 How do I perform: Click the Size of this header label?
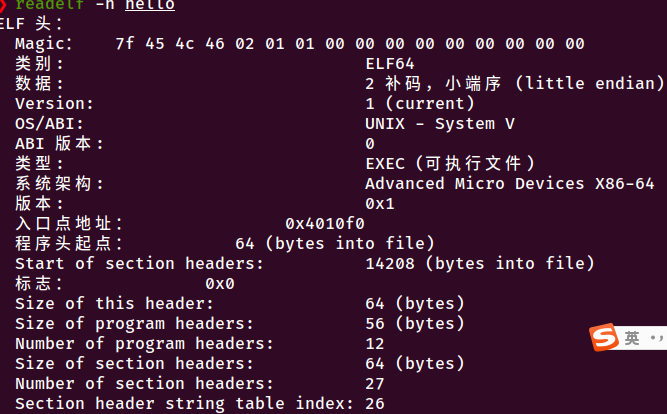point(114,304)
